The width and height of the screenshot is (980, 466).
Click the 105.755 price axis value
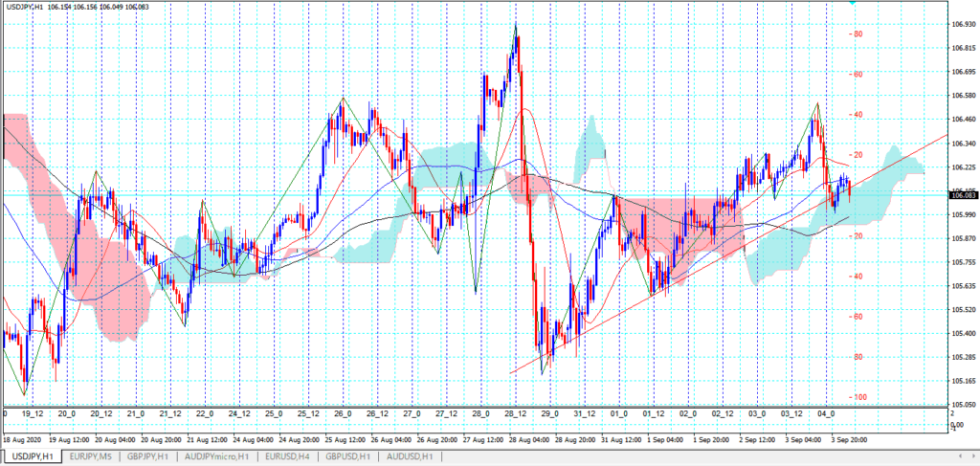[x=963, y=262]
